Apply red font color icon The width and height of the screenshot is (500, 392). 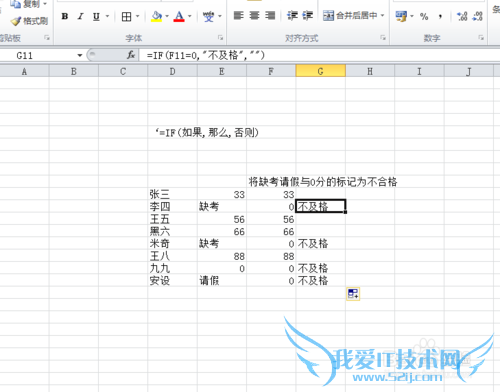[179, 16]
